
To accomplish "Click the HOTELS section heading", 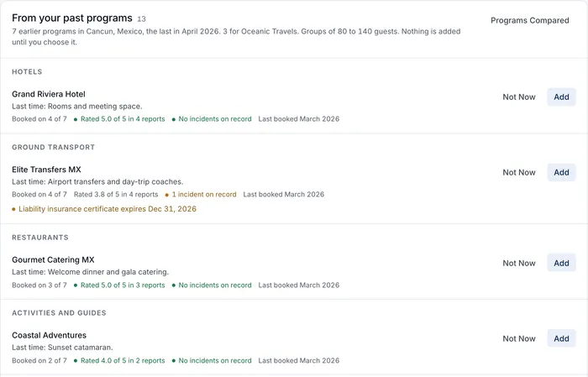I will [27, 71].
